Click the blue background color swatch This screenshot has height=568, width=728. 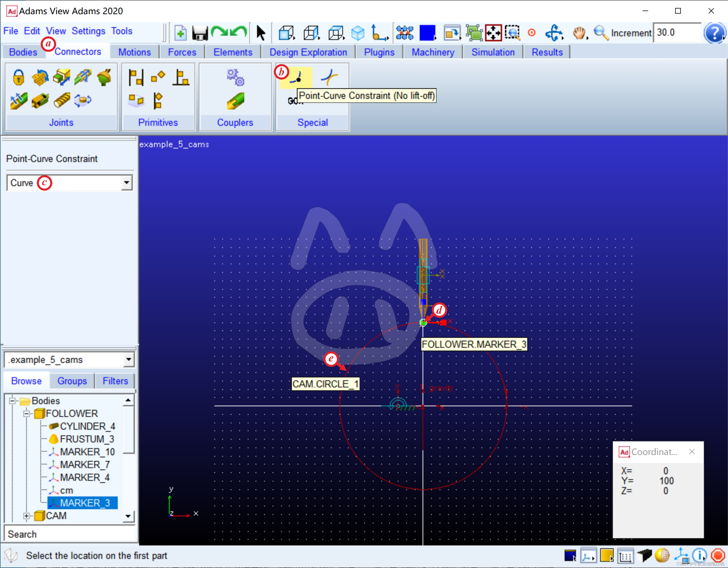pyautogui.click(x=427, y=33)
